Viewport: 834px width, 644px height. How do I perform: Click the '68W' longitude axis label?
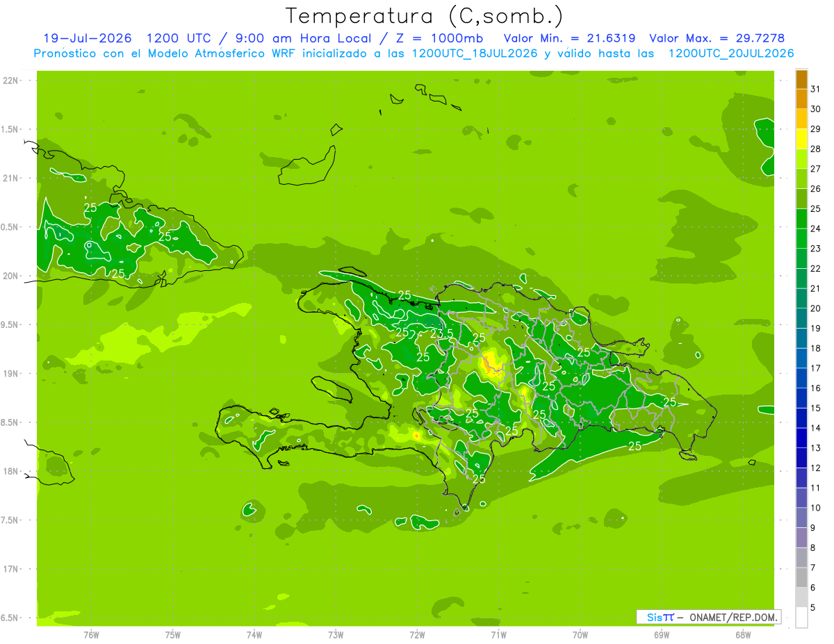(743, 634)
